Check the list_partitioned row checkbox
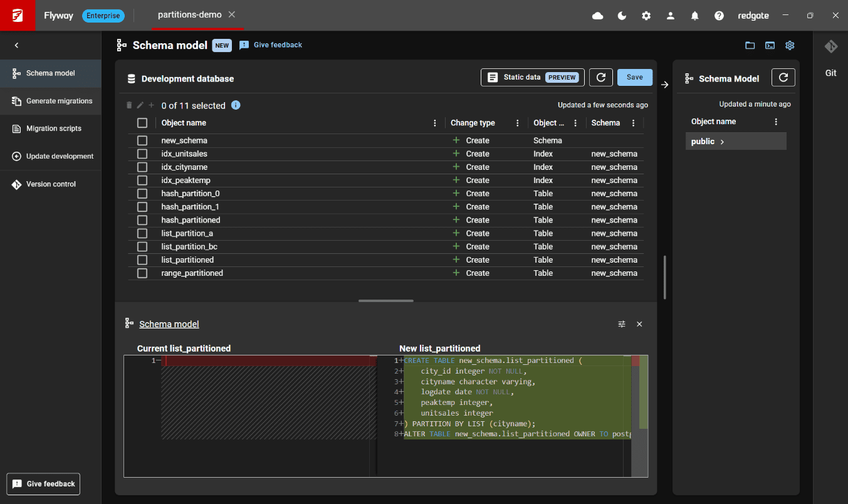 coord(142,260)
